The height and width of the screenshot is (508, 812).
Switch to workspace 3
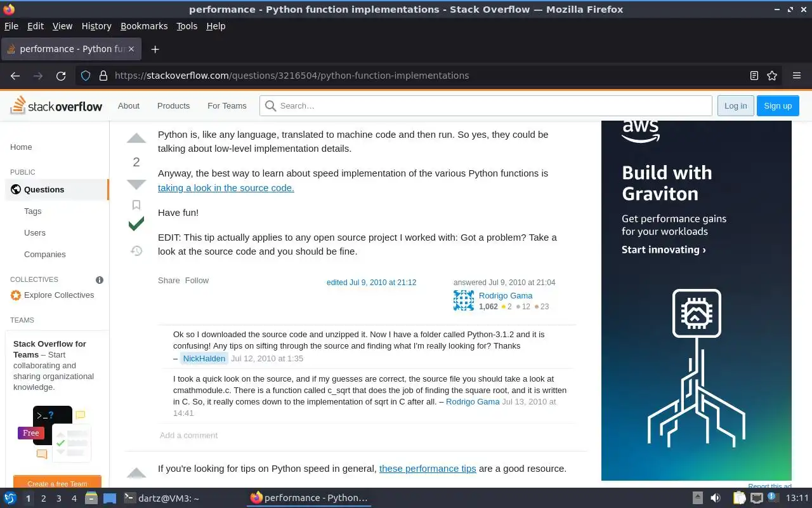(x=59, y=498)
